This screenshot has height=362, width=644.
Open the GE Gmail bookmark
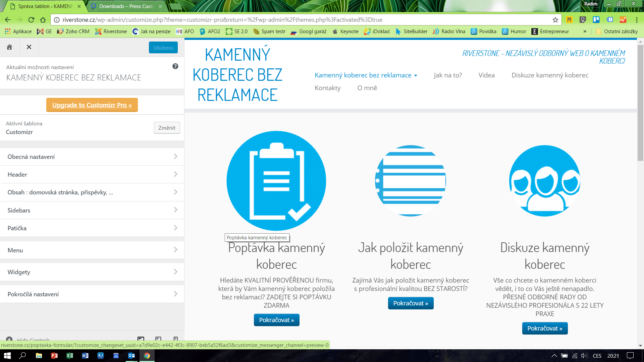[44, 32]
